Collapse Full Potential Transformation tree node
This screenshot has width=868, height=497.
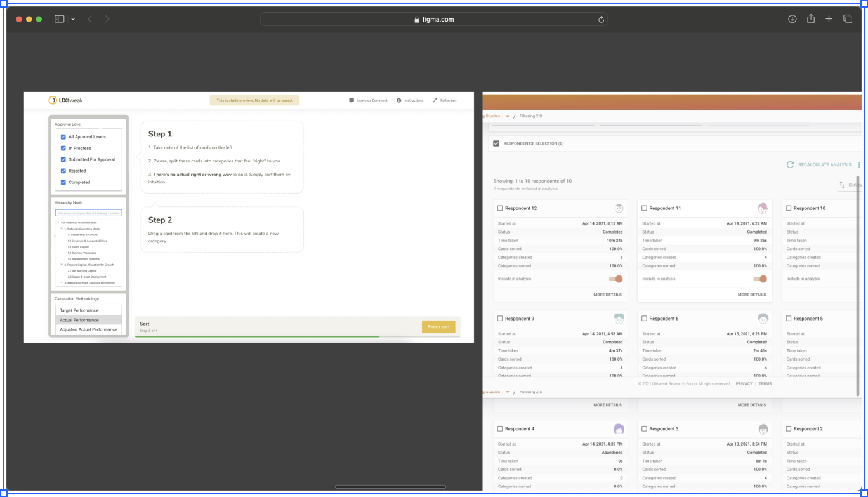58,223
